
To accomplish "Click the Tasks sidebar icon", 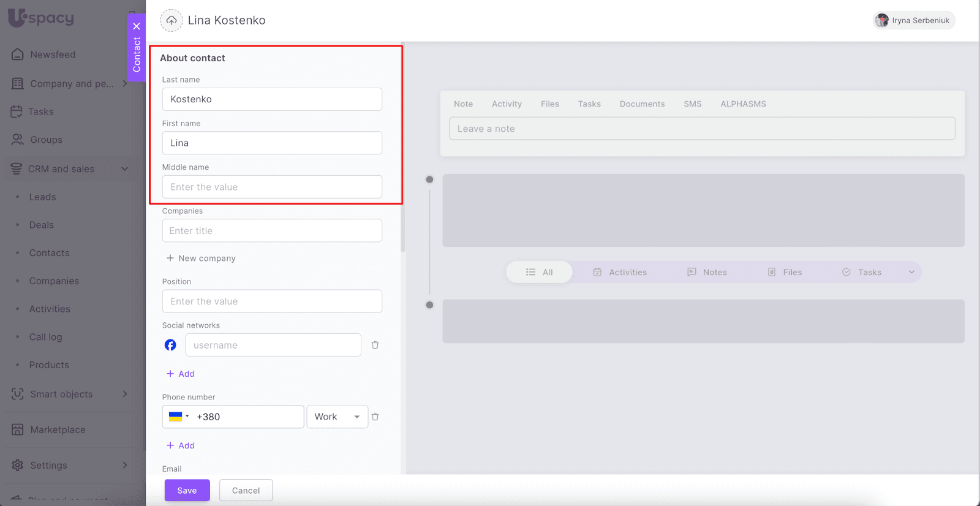I will pyautogui.click(x=17, y=111).
